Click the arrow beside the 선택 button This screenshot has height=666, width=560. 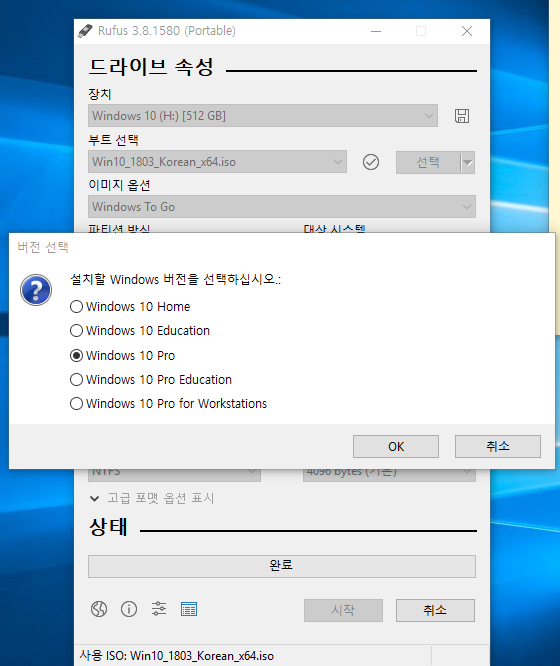coord(468,162)
